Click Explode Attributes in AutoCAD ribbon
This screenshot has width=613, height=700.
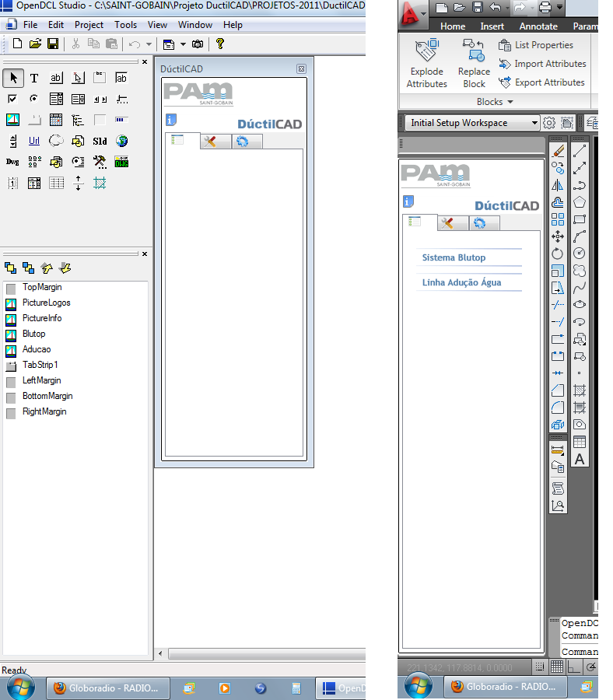click(x=426, y=64)
